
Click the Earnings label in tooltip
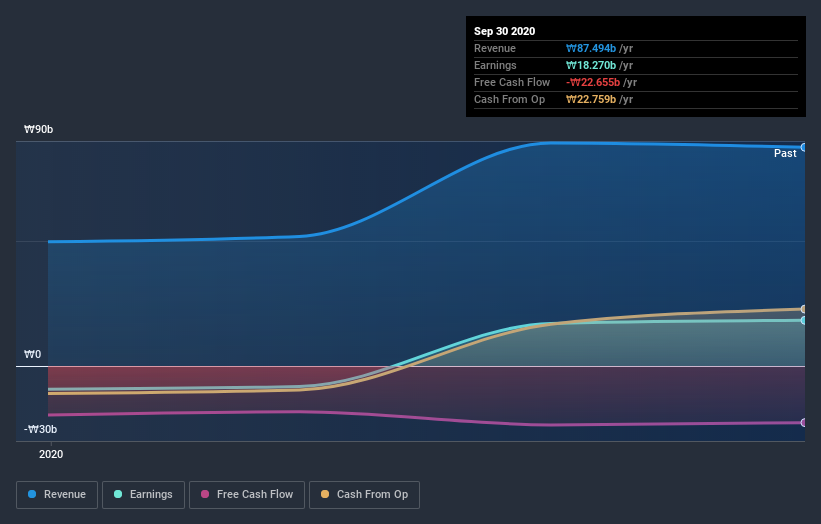(495, 65)
